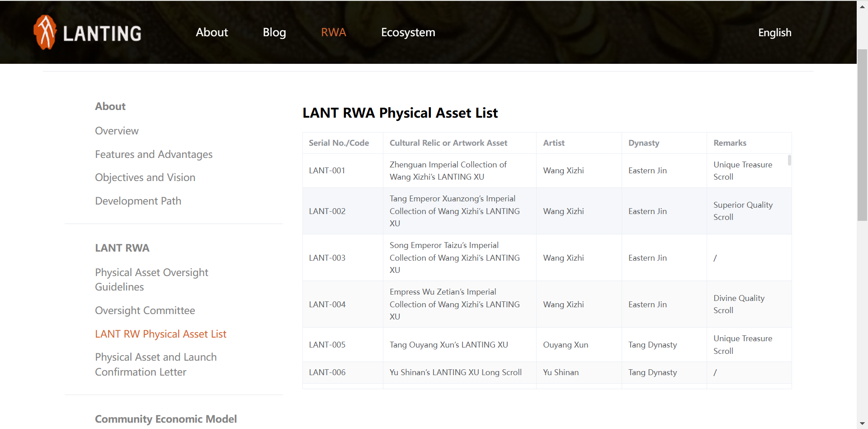Screen dimensions: 868x429
Task: Click the page scrollbar down arrow
Action: [x=862, y=424]
